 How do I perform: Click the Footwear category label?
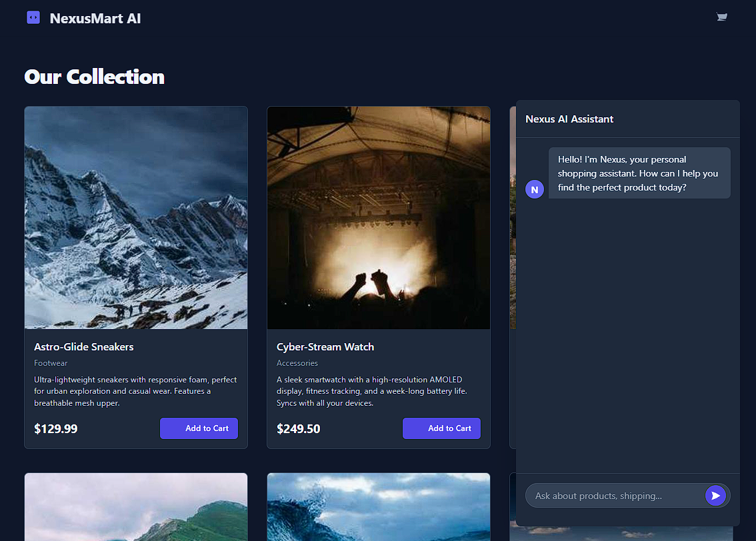click(51, 363)
